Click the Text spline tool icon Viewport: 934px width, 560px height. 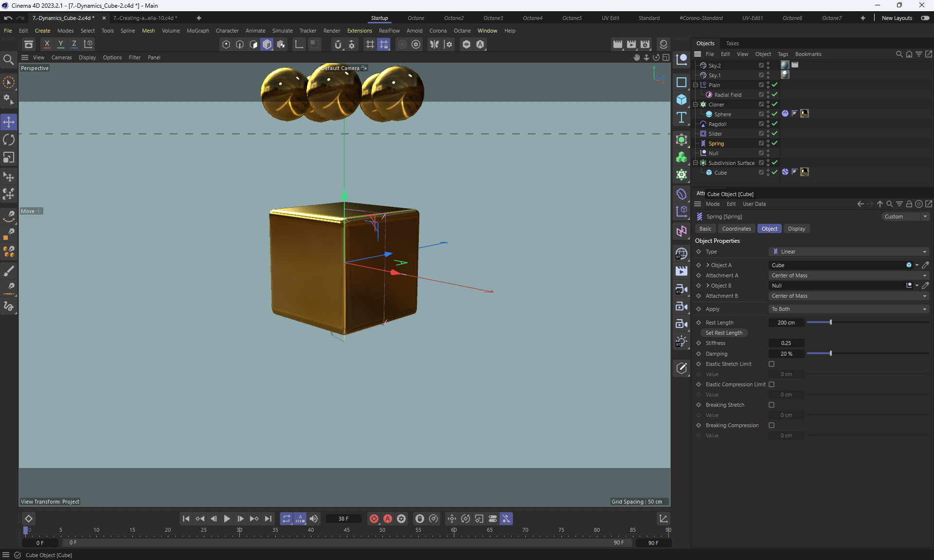point(682,117)
